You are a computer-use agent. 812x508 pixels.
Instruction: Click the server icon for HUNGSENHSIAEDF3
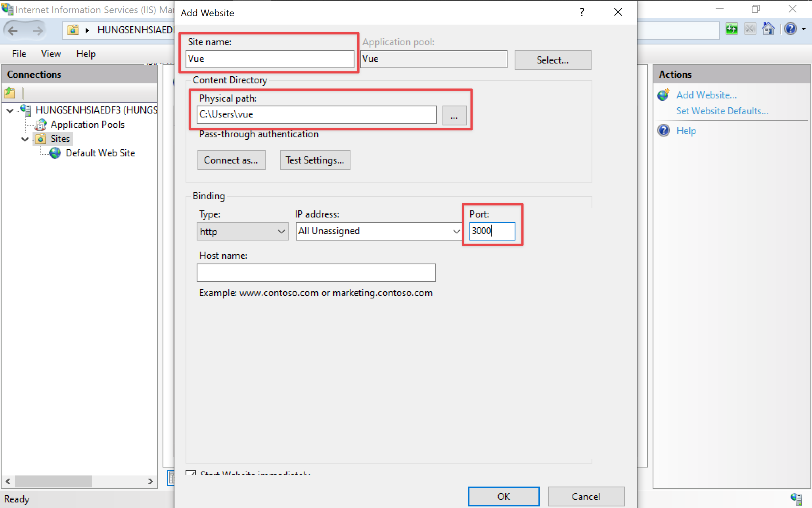26,110
